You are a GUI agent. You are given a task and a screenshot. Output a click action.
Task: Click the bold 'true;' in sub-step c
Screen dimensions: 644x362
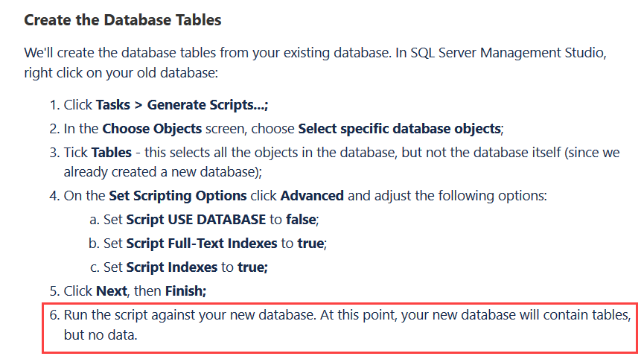(252, 267)
